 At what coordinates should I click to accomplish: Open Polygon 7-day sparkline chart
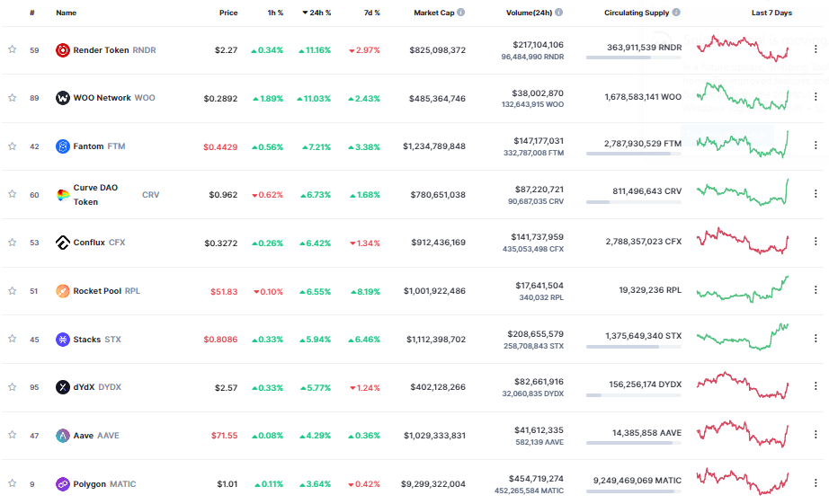[x=743, y=482]
